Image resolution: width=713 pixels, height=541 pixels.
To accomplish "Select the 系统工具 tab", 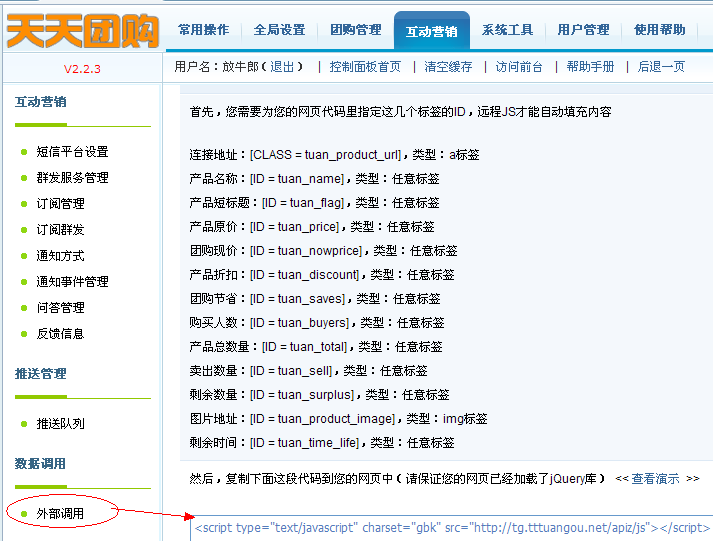I will (508, 30).
